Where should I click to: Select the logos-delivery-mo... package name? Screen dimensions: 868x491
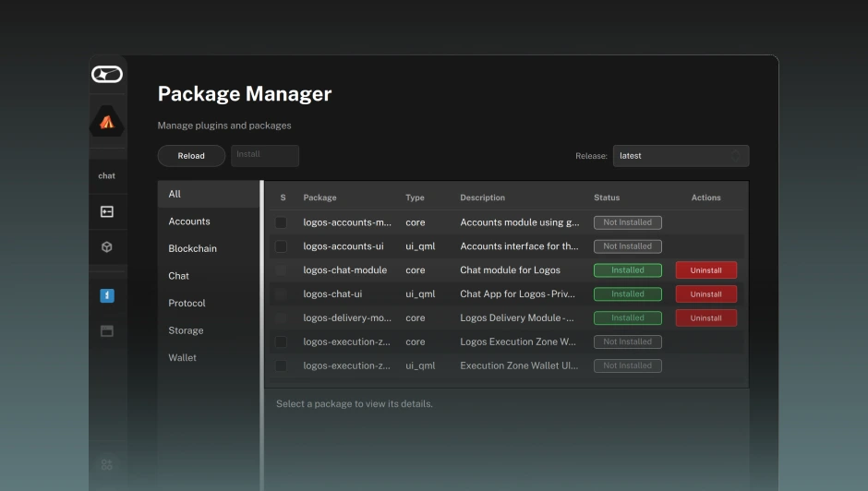[x=347, y=317]
